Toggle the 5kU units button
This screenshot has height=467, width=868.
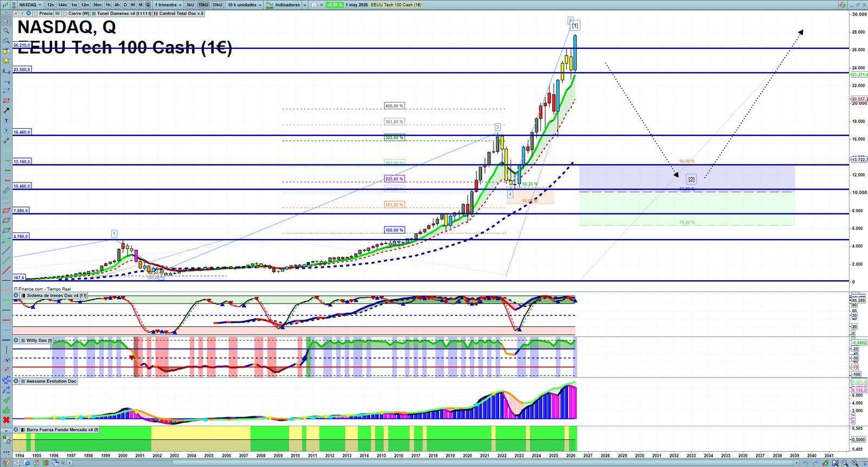click(190, 5)
